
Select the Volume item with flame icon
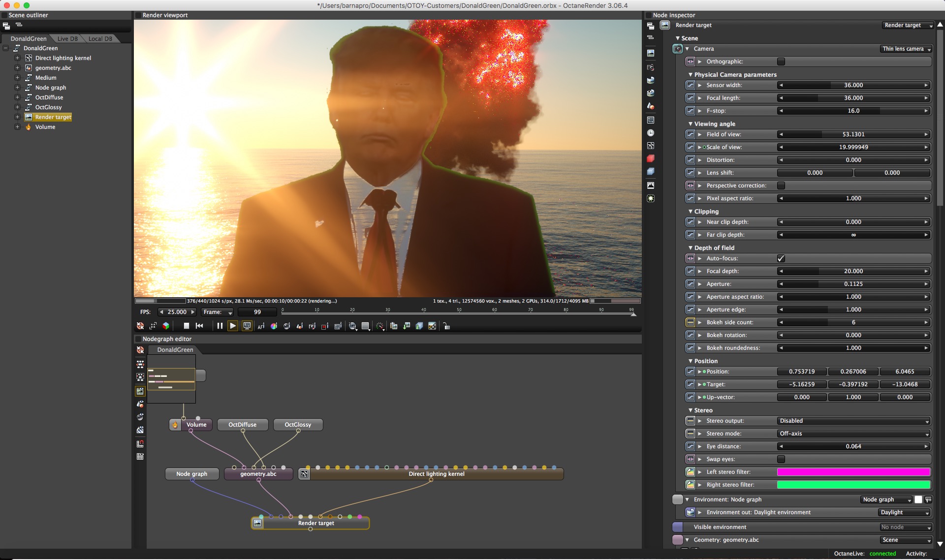(45, 127)
